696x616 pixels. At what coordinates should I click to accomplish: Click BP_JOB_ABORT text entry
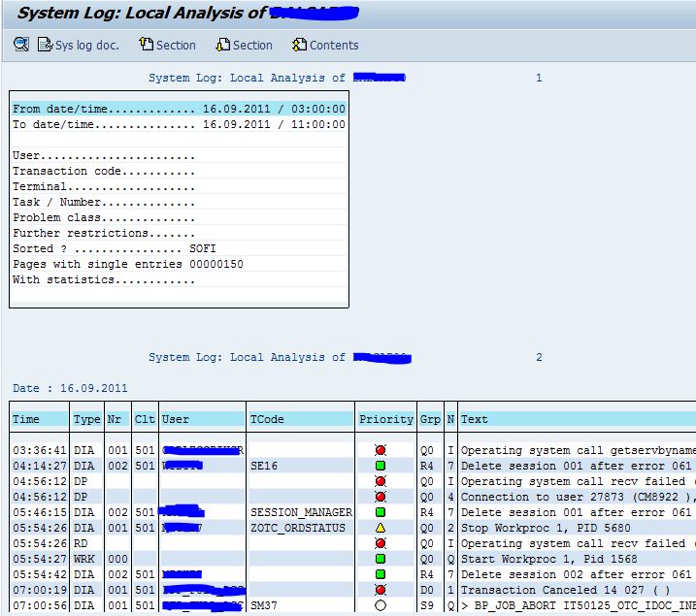[579, 605]
